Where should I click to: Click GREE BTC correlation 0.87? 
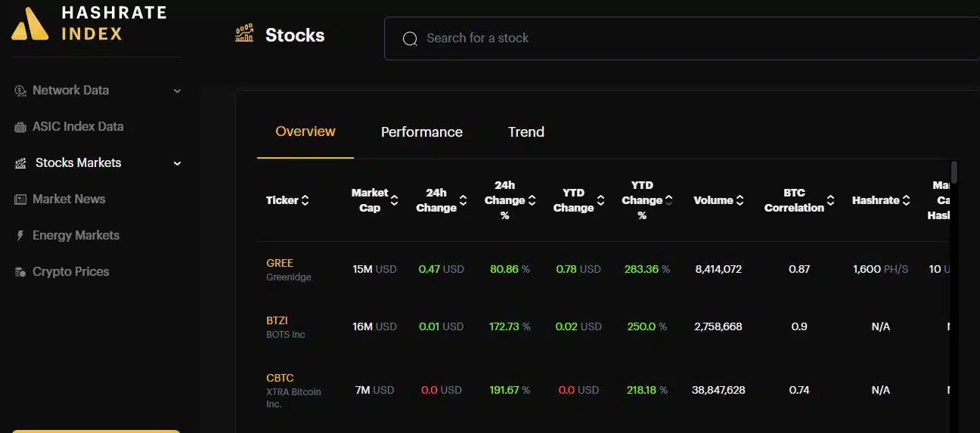point(799,269)
